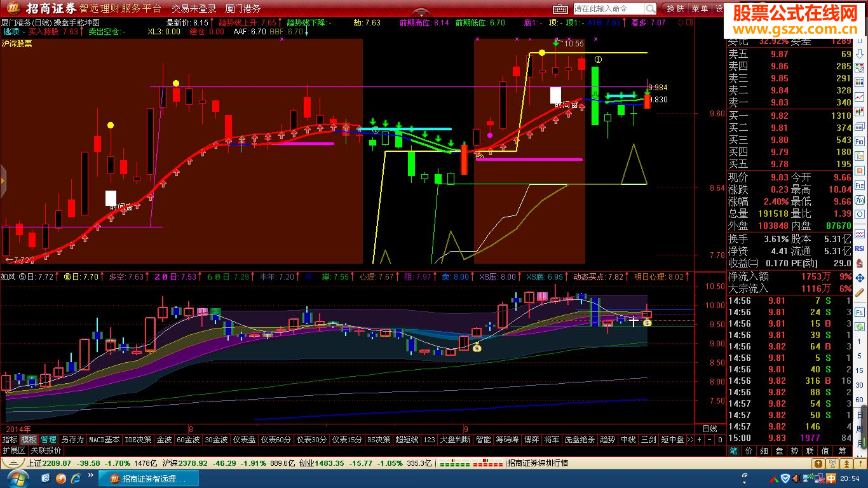Click the 关联报价 button
868x488 pixels.
[46, 451]
